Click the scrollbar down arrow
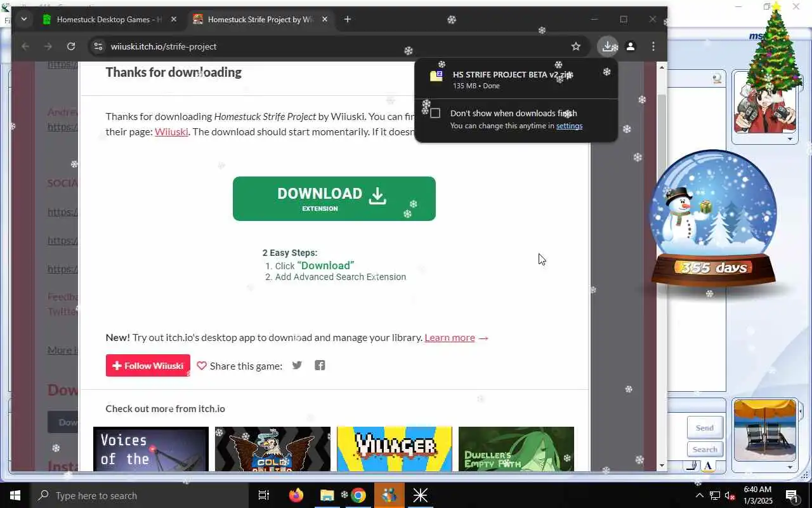812x508 pixels. pyautogui.click(x=662, y=465)
